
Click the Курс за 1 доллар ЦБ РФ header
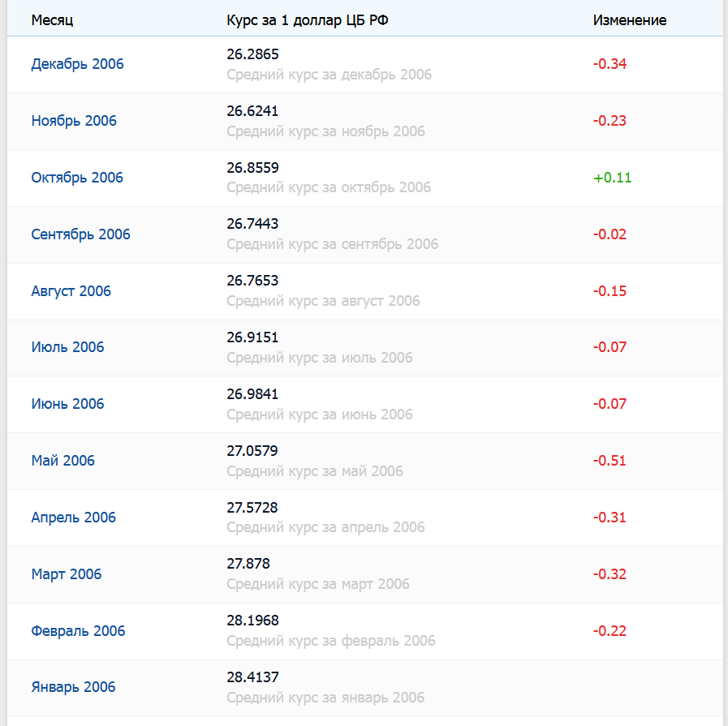pos(308,20)
